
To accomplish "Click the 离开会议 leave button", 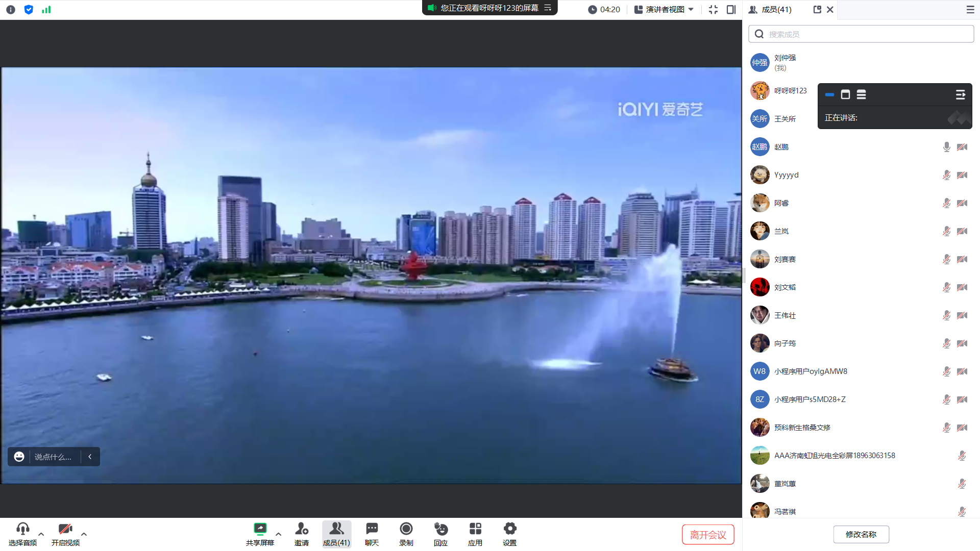I will [708, 535].
